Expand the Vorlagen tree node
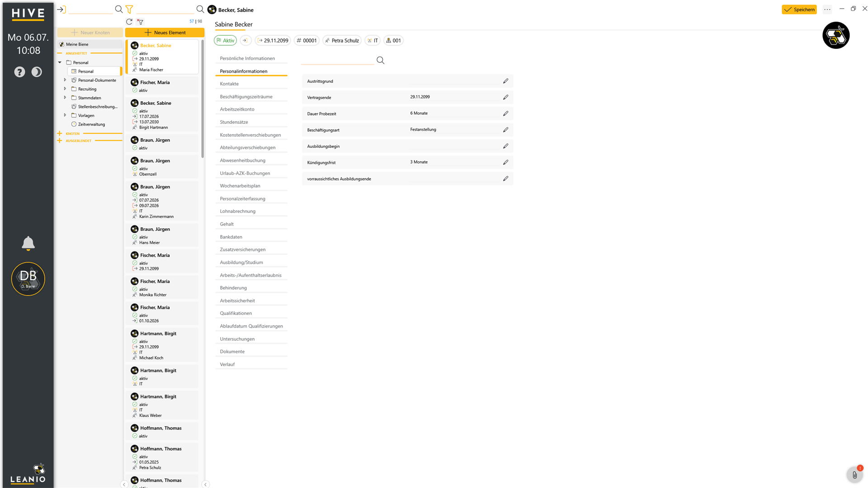Screen dimensions: 868x488 [65, 115]
